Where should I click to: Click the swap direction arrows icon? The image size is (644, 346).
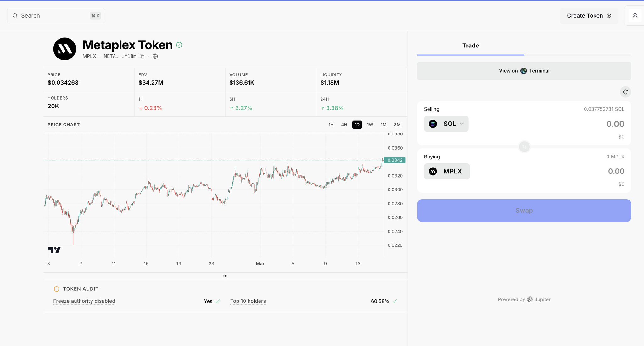click(x=524, y=147)
